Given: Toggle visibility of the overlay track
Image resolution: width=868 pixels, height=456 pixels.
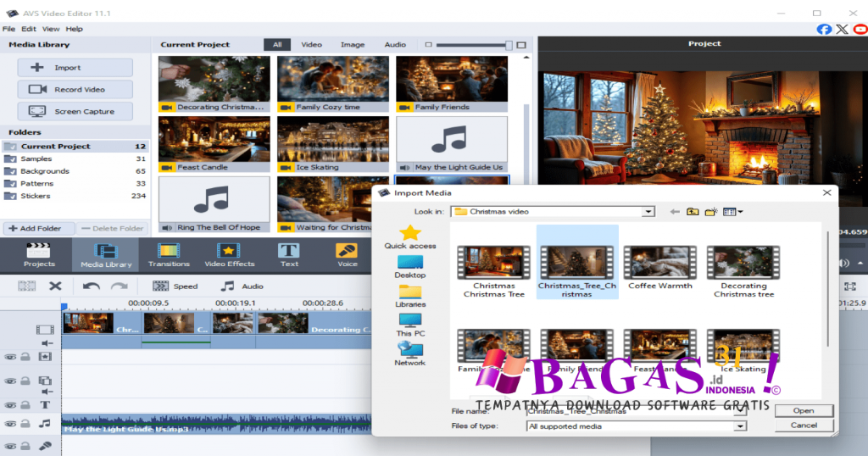Looking at the screenshot, I should coord(10,381).
